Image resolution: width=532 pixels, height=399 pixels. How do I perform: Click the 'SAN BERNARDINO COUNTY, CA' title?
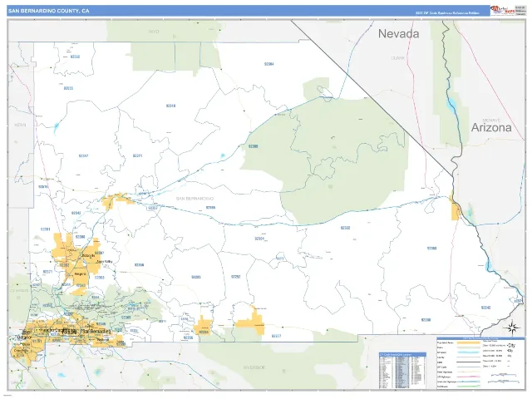[48, 11]
